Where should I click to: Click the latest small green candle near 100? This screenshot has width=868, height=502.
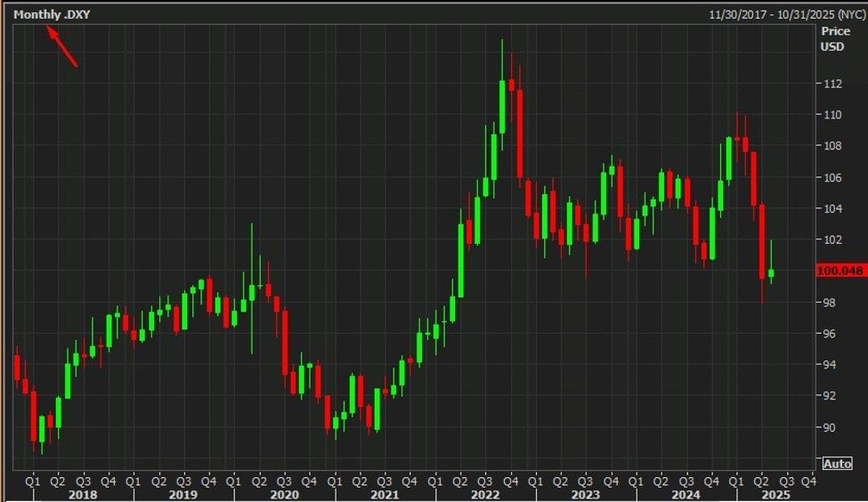[x=771, y=273]
